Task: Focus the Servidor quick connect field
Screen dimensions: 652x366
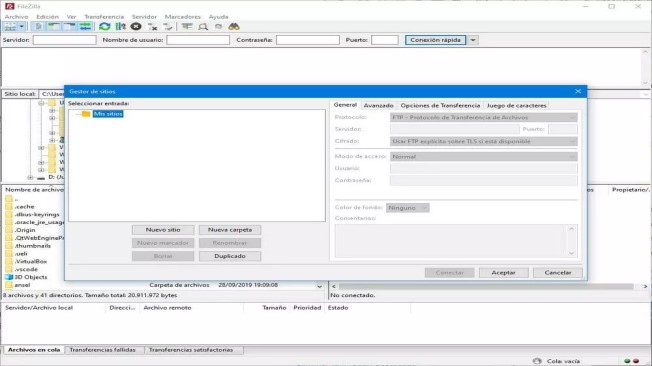Action: tap(64, 40)
